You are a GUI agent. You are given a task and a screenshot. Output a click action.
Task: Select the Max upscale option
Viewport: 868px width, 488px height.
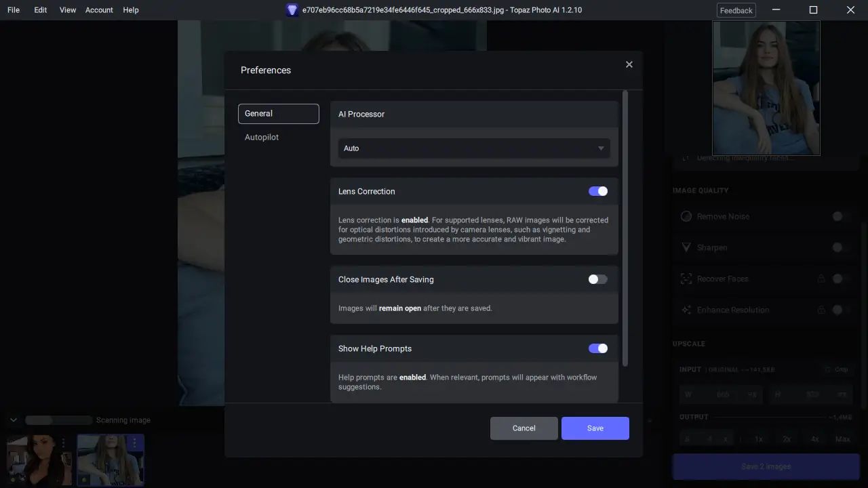coord(843,439)
